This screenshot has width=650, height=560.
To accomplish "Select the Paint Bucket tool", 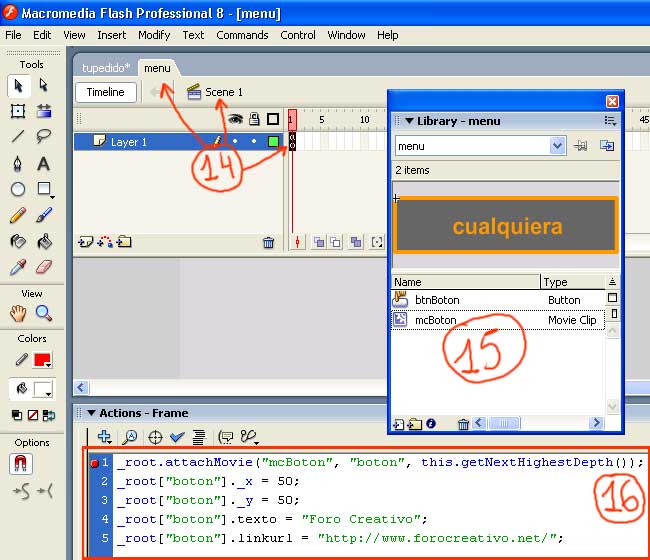I will coord(44,241).
